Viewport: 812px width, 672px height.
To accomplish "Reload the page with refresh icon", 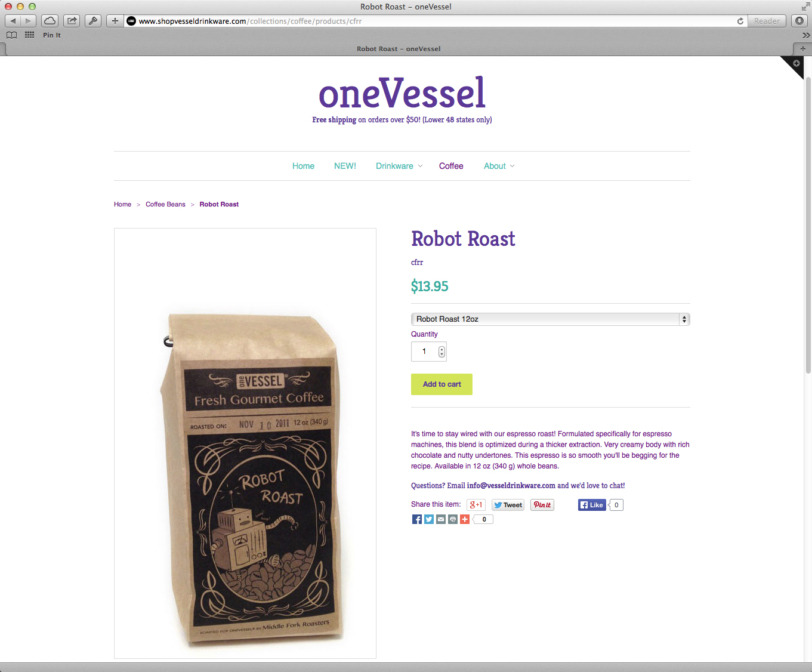I will pos(740,21).
